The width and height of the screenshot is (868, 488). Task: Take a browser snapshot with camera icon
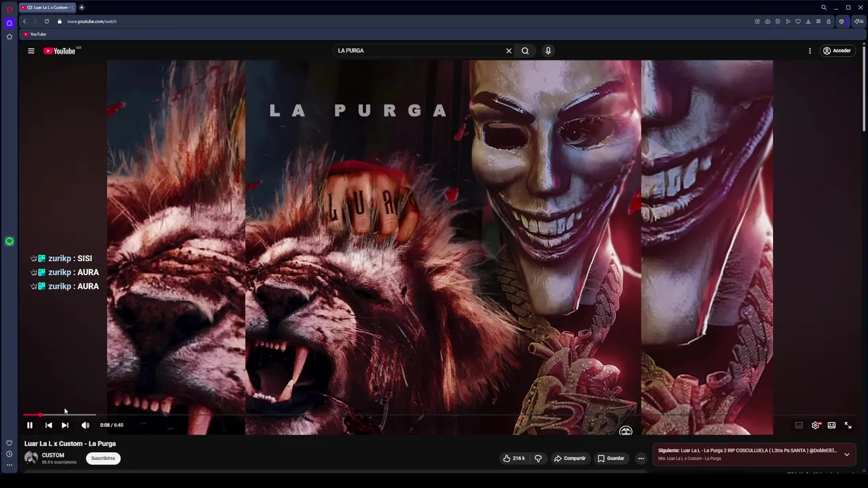click(768, 22)
